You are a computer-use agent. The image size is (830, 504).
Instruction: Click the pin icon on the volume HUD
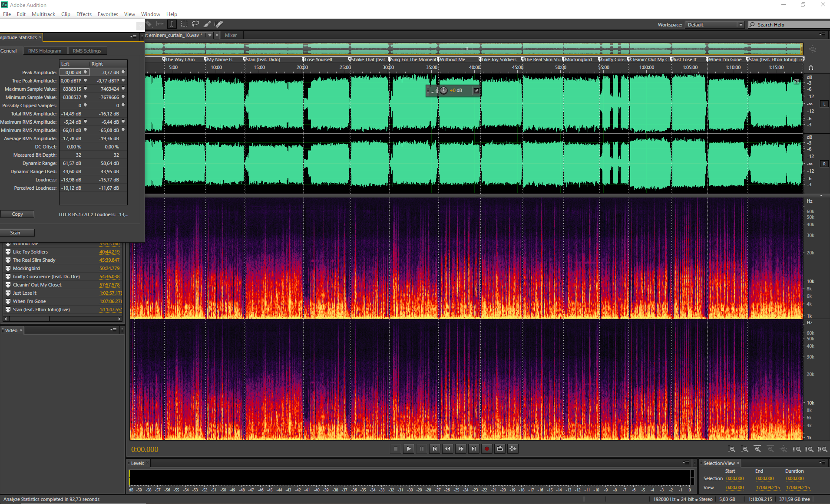[x=476, y=91]
